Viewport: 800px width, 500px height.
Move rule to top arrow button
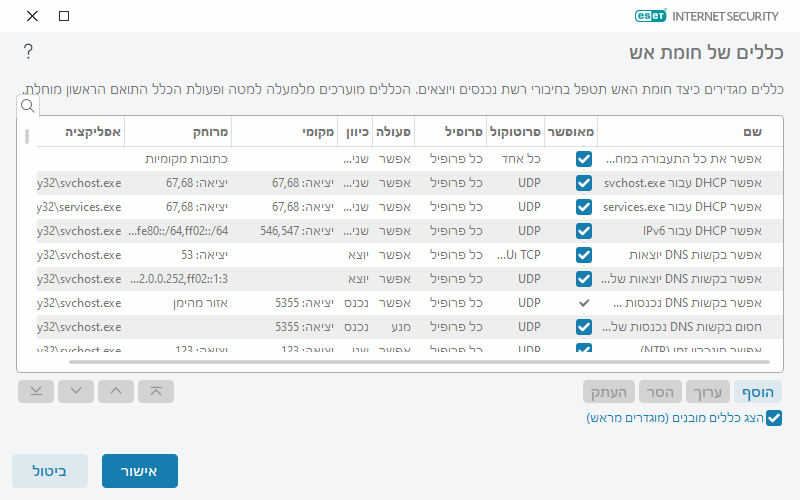(156, 391)
